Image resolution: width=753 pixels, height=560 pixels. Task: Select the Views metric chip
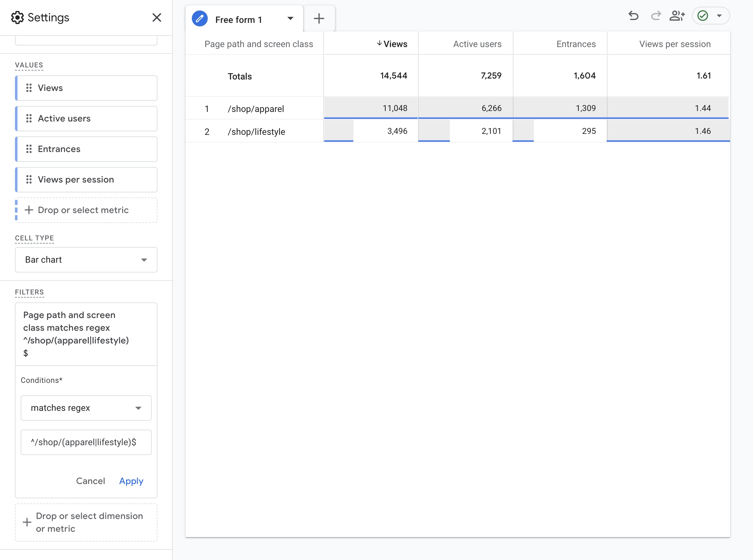click(x=86, y=88)
